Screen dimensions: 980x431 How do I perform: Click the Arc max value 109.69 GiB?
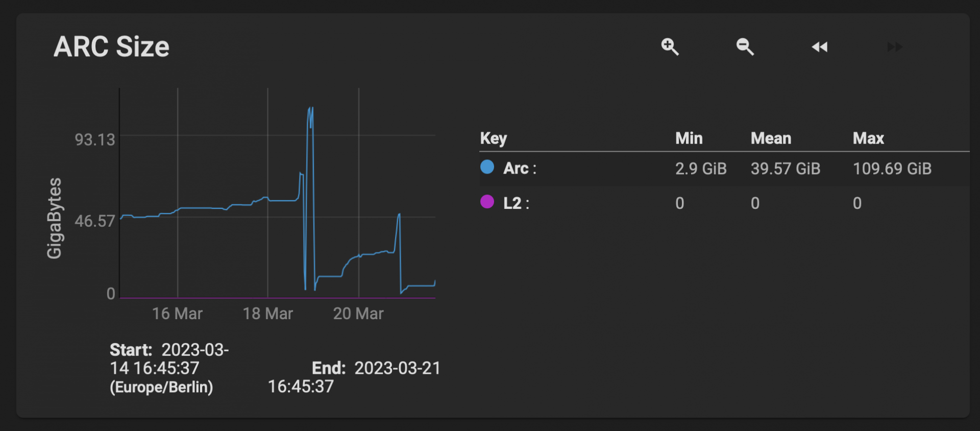tap(892, 169)
